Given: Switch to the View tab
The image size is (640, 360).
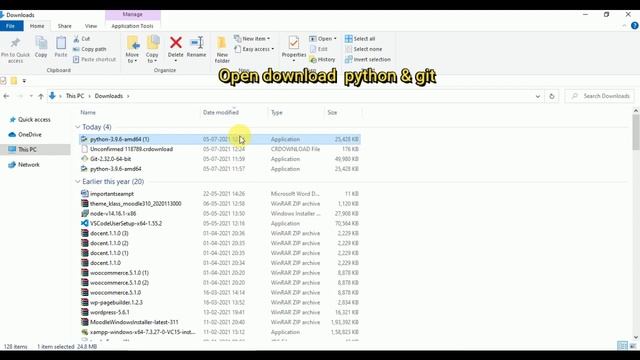Looking at the screenshot, I should click(91, 26).
